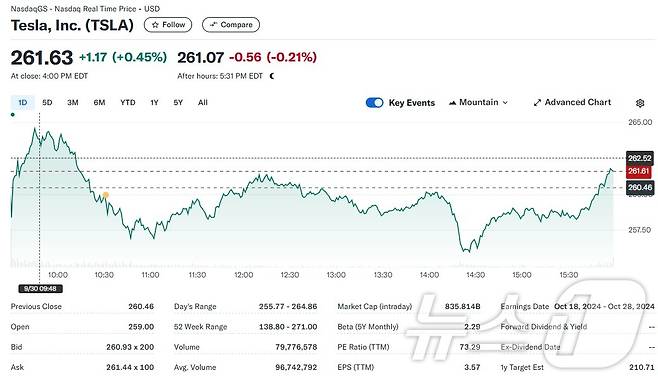Open the Advanced Chart link
Screen dimensions: 658x380
[x=572, y=102]
